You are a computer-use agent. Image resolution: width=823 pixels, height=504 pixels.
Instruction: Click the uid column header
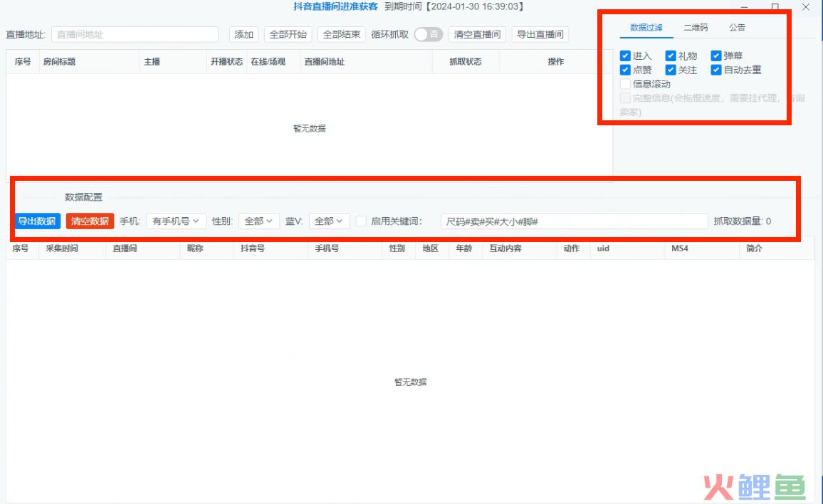pyautogui.click(x=603, y=248)
